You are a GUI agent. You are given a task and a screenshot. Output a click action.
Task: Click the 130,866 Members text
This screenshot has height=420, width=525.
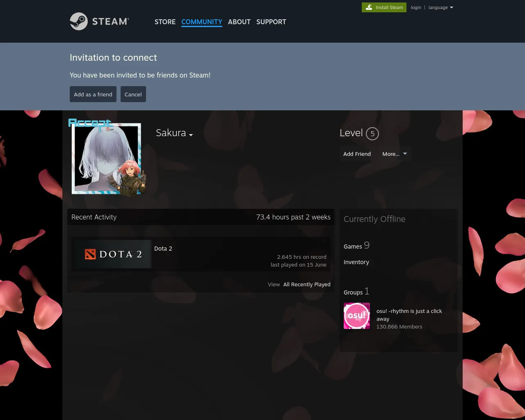tap(399, 326)
